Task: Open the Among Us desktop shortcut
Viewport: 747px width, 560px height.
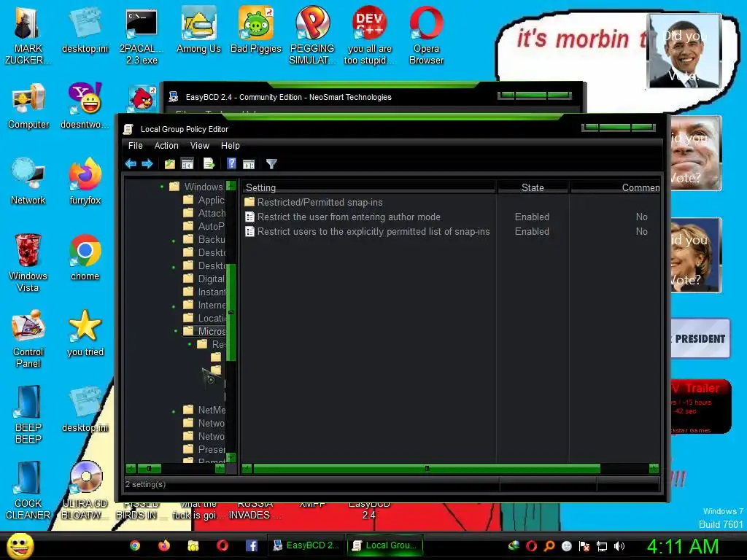Action: (x=198, y=30)
